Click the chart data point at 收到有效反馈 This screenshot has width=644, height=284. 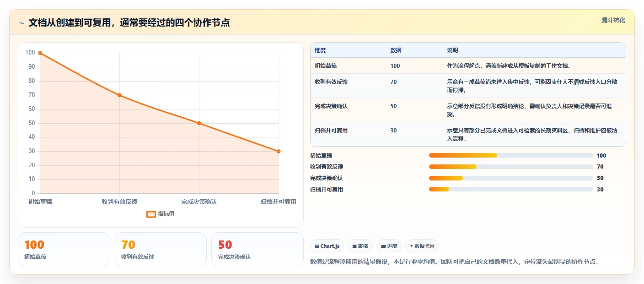pos(120,95)
